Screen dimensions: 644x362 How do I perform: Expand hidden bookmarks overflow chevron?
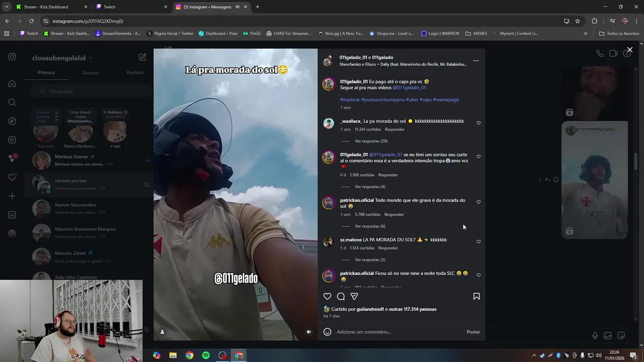(585, 34)
